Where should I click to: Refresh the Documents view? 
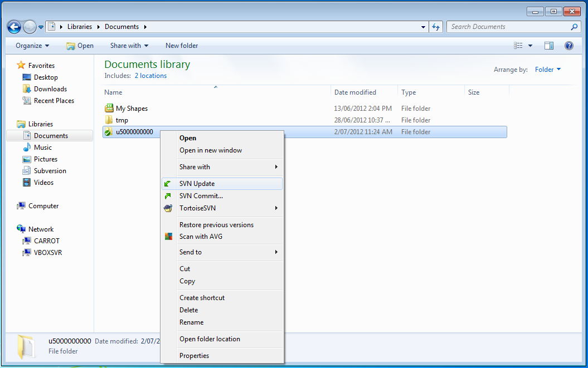point(436,26)
